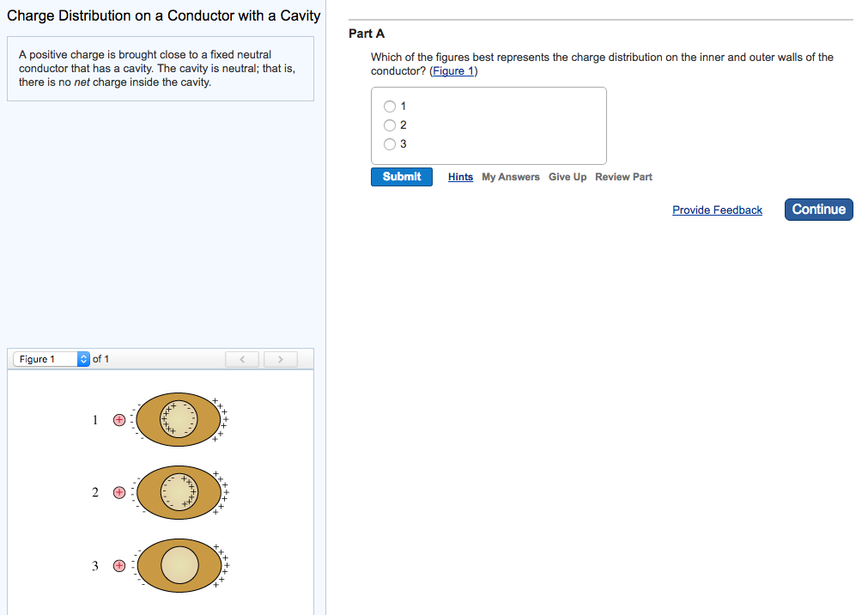Open the Hints link
The width and height of the screenshot is (868, 615).
click(x=460, y=177)
